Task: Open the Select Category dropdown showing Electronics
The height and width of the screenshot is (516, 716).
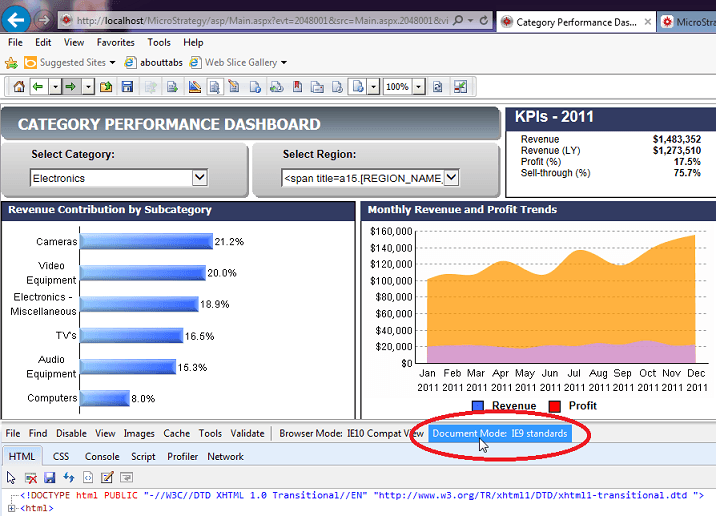Action: 199,178
